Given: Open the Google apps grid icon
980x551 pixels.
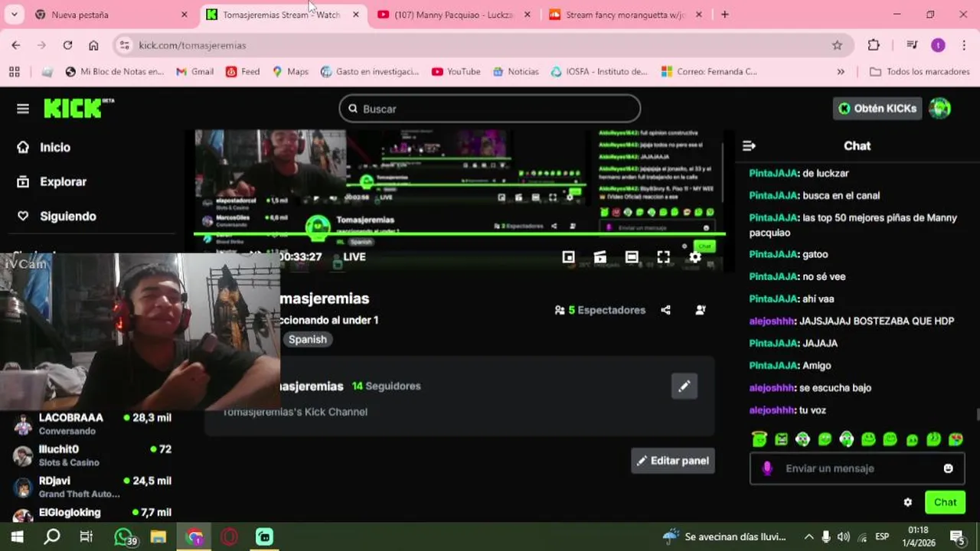Looking at the screenshot, I should click(x=14, y=71).
